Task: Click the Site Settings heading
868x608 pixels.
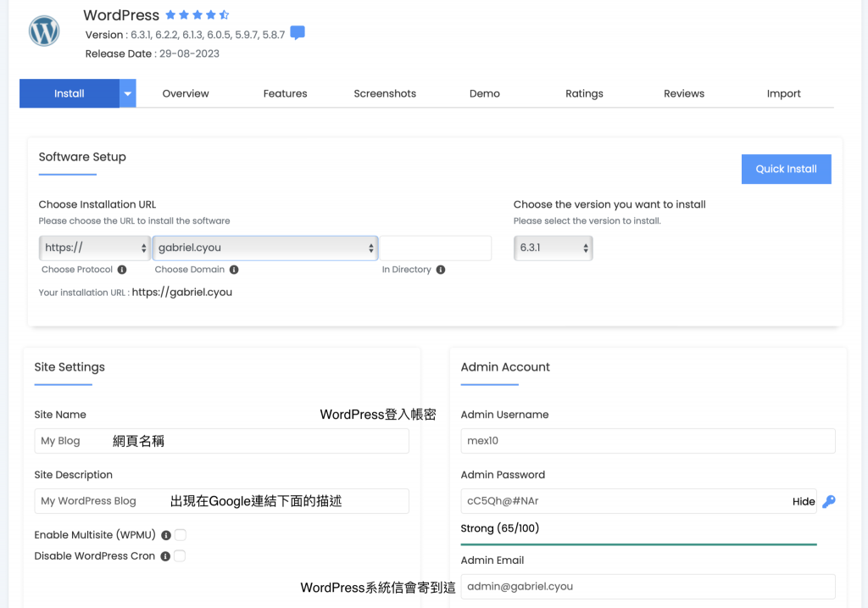Action: (70, 367)
